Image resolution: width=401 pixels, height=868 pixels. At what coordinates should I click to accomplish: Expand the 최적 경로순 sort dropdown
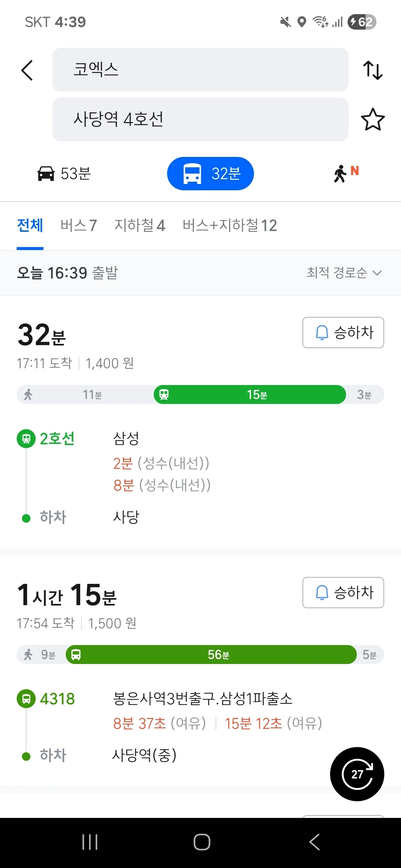[344, 273]
